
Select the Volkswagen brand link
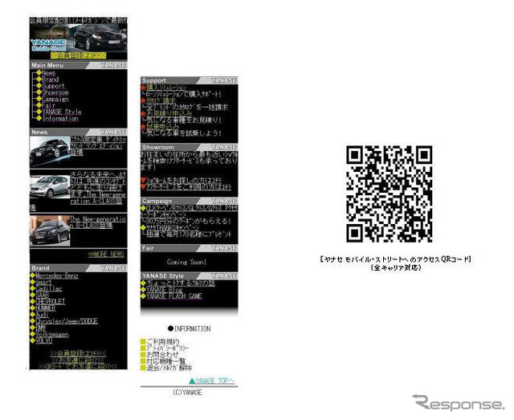[x=51, y=334]
